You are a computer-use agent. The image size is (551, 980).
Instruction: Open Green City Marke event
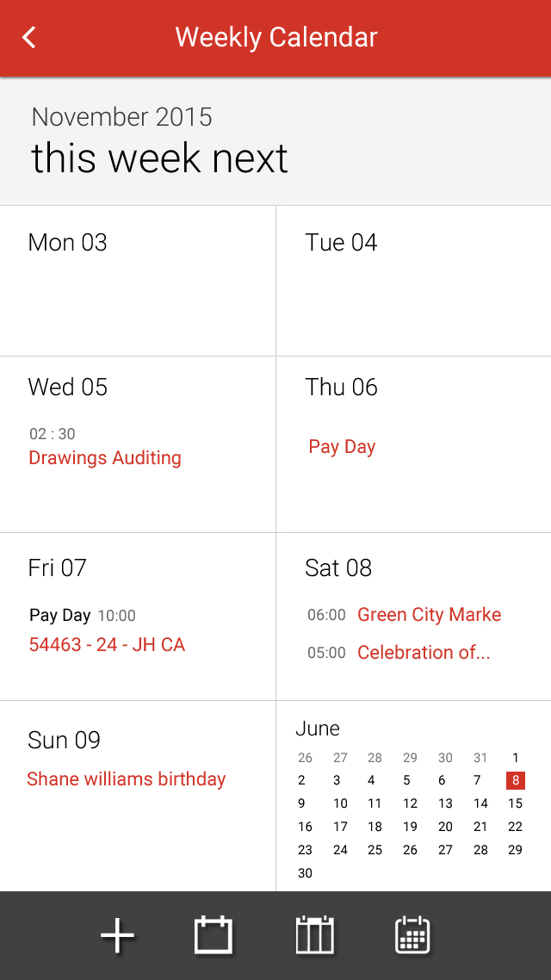click(430, 614)
